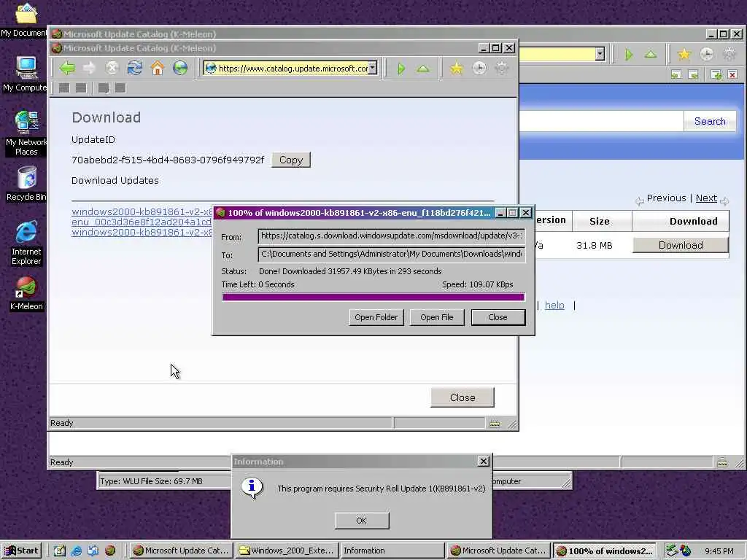Open the Start menu

click(21, 551)
